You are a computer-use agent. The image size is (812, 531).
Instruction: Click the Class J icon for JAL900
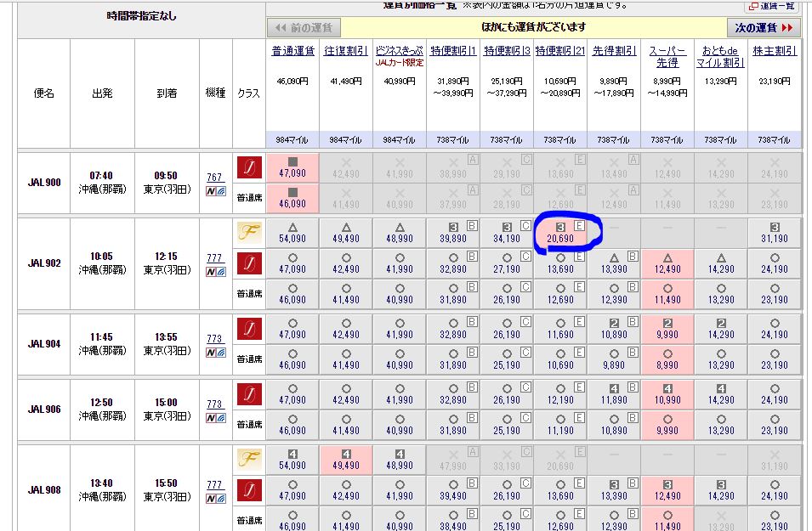click(x=249, y=167)
